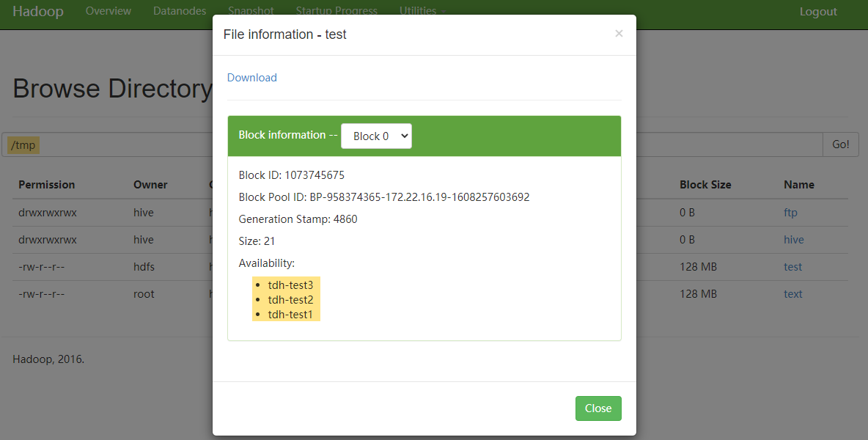Screen dimensions: 868x440
Task: Click the Block Size column header
Action: pyautogui.click(x=705, y=185)
